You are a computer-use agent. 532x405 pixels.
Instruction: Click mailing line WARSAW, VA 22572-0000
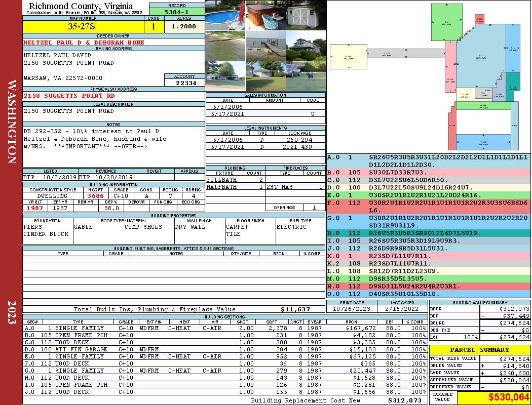pos(63,78)
